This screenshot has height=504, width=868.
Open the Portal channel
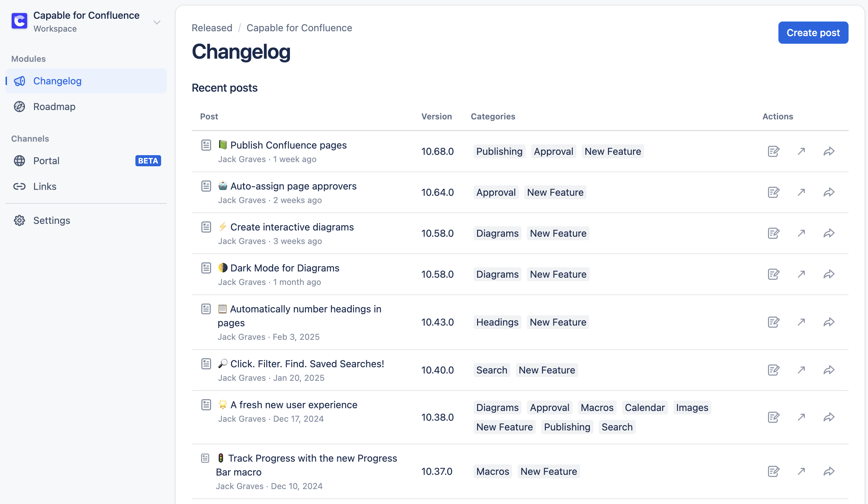[x=86, y=161]
